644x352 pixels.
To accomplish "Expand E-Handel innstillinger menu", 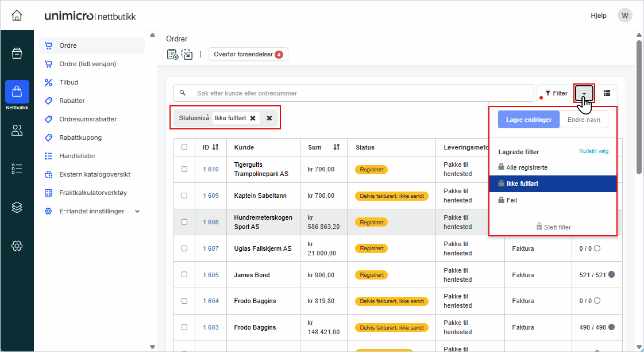I will click(137, 211).
